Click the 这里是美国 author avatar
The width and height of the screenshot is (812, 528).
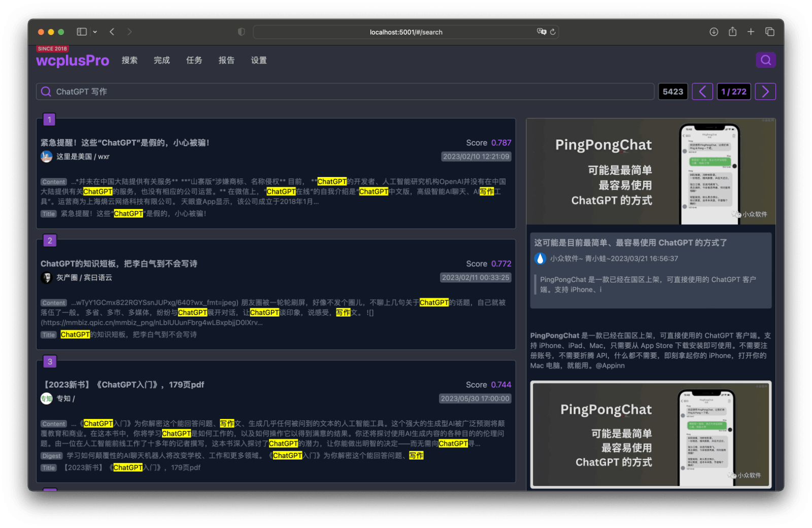[46, 157]
